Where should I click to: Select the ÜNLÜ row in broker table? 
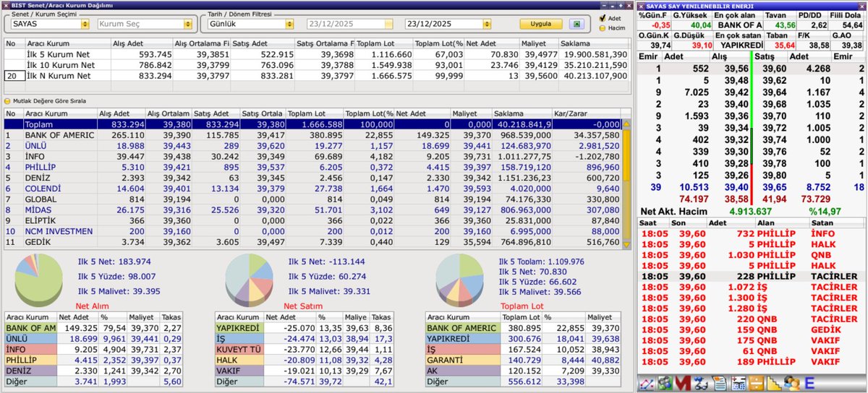(x=313, y=145)
